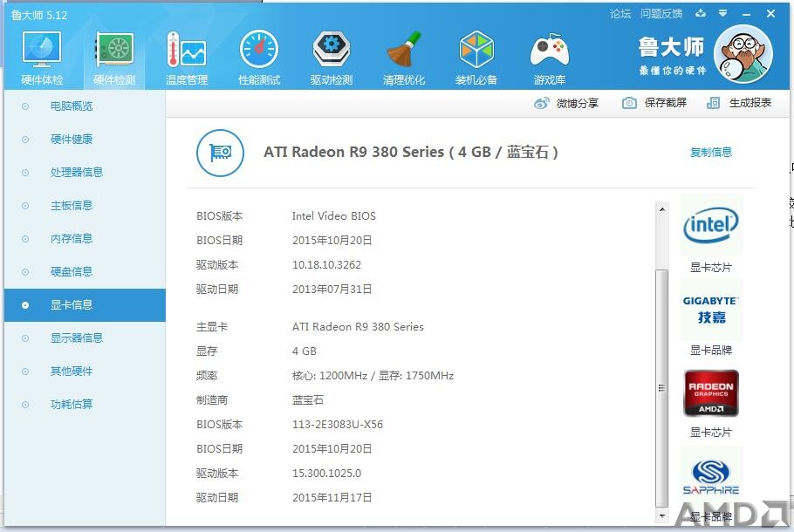Click 复制信息 copy info link

coord(711,153)
